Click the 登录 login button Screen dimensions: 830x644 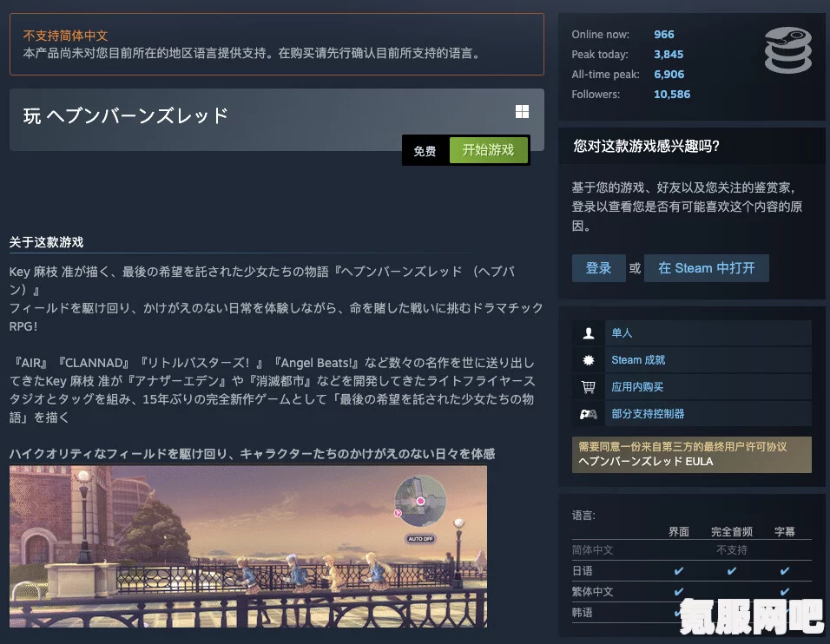[598, 268]
